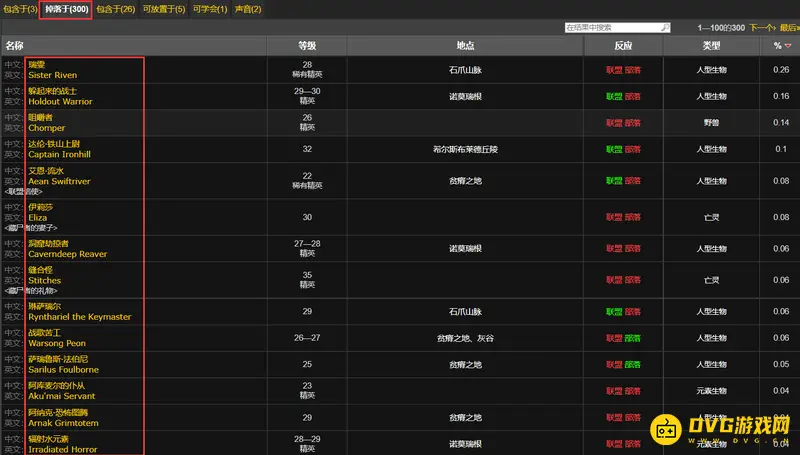Click 贫瘠之地 location in Aean Swiftriver row
The image size is (800, 455).
(x=465, y=181)
